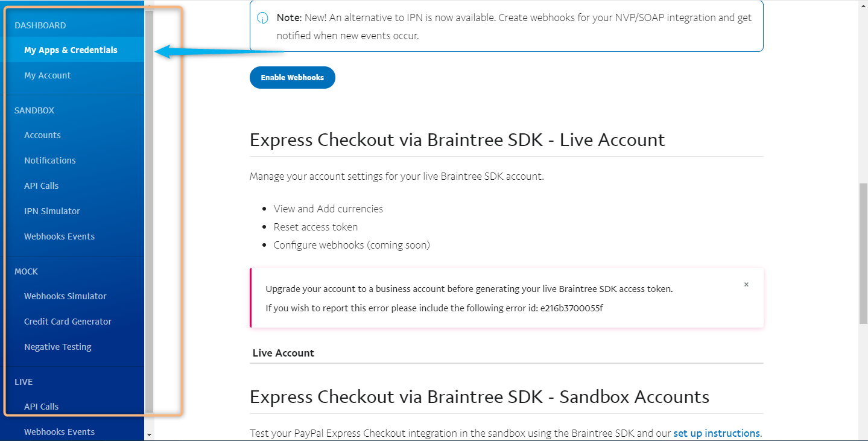Click sidebar scroll down arrow

pos(149,434)
